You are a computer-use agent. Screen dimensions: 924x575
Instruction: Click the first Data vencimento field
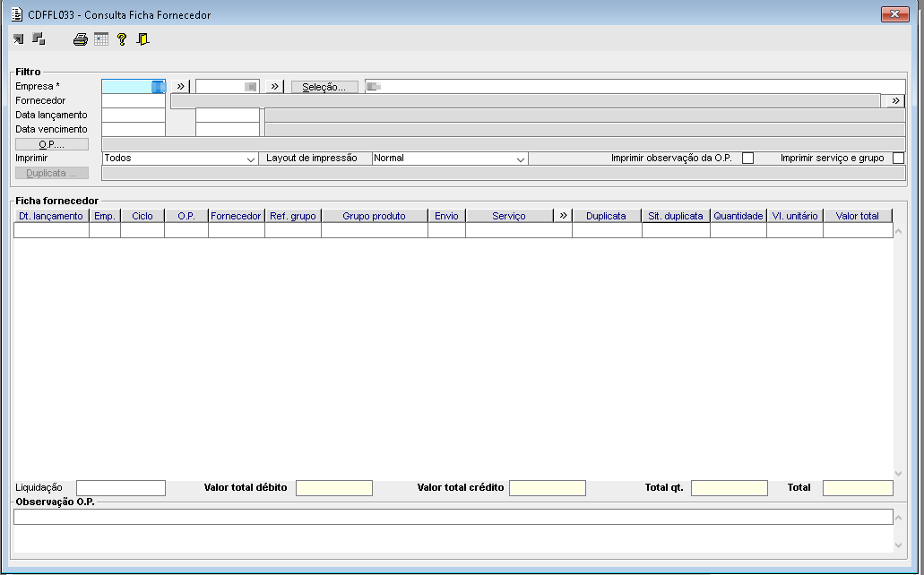pyautogui.click(x=134, y=129)
